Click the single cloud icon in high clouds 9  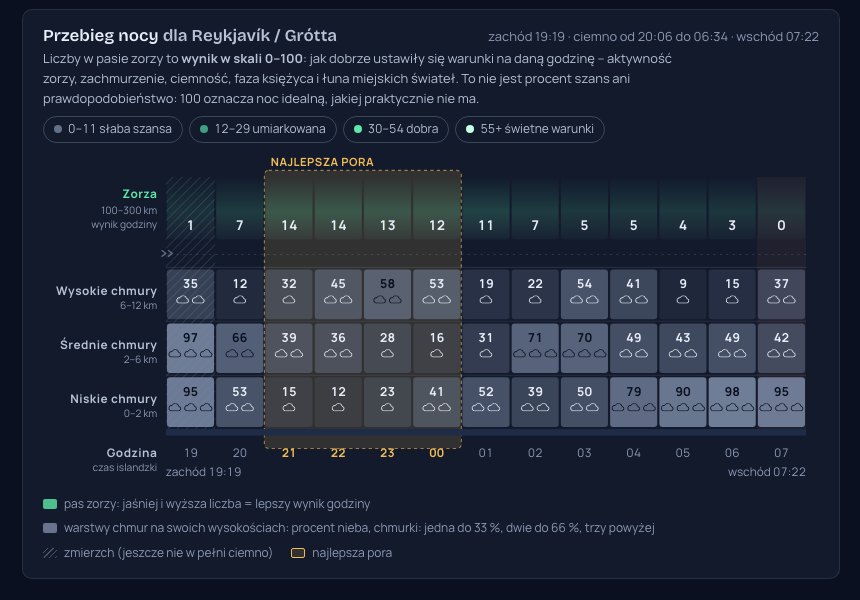pyautogui.click(x=683, y=299)
